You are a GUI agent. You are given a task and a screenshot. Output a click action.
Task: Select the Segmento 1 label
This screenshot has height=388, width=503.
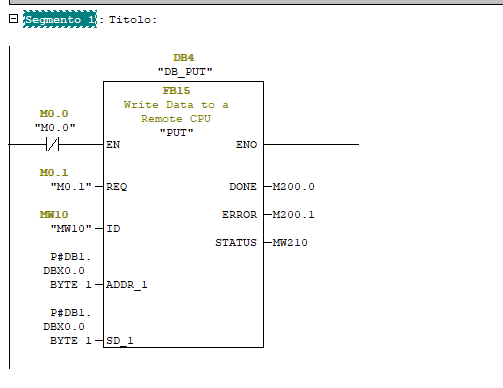tap(60, 19)
